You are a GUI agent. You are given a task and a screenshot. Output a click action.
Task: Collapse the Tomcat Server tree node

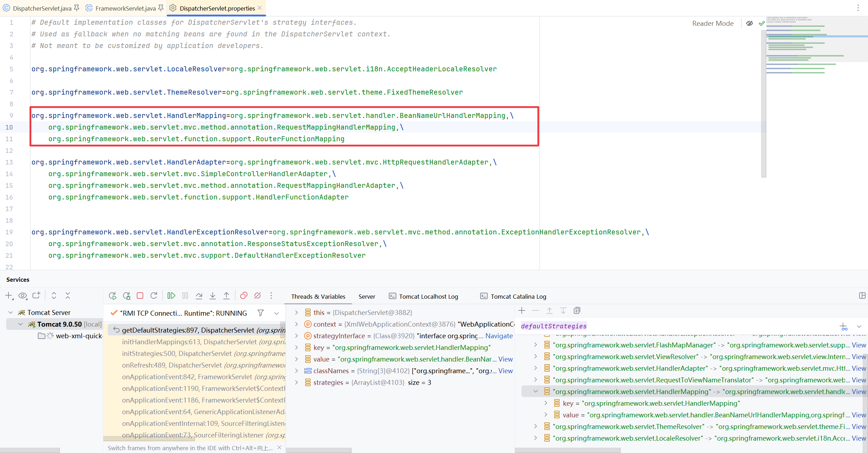11,312
